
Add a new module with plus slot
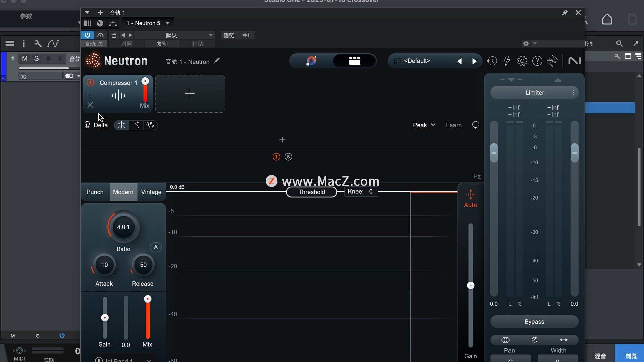(190, 94)
